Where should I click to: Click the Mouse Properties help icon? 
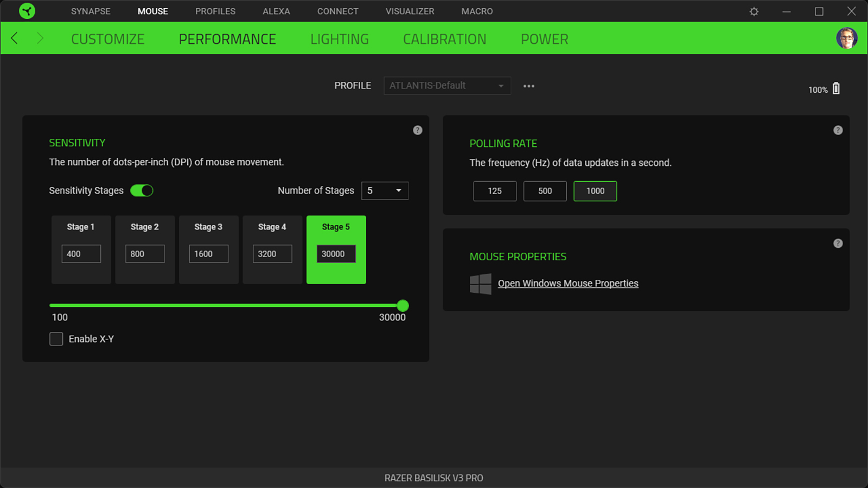pyautogui.click(x=838, y=243)
